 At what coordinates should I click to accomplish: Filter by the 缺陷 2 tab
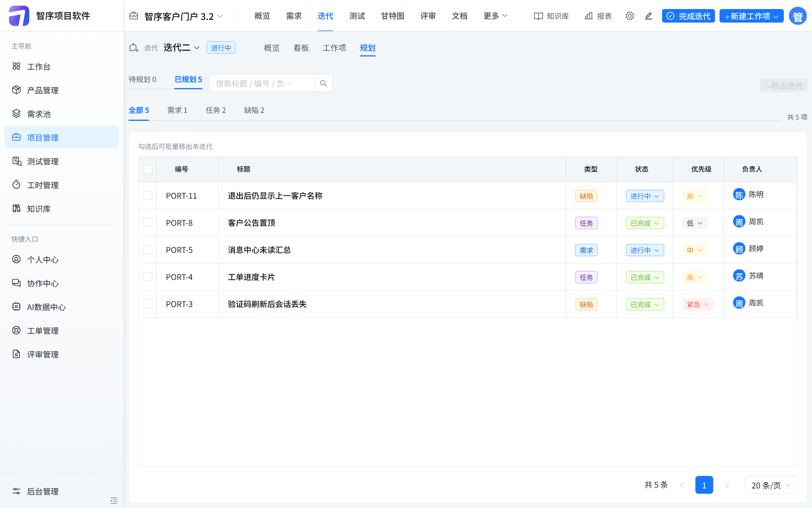tap(254, 110)
